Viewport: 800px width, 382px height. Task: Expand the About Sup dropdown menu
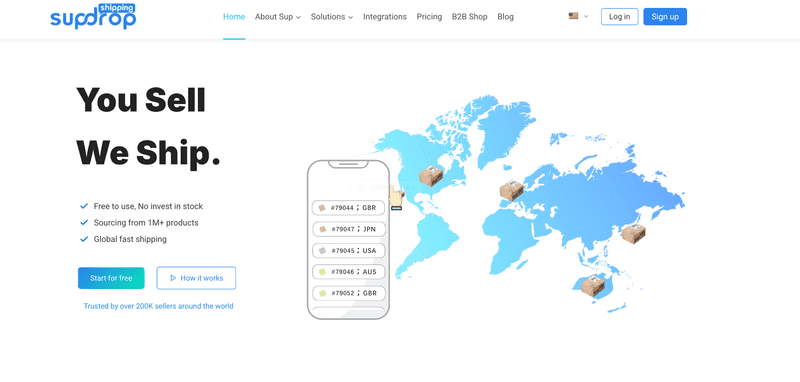click(x=278, y=16)
